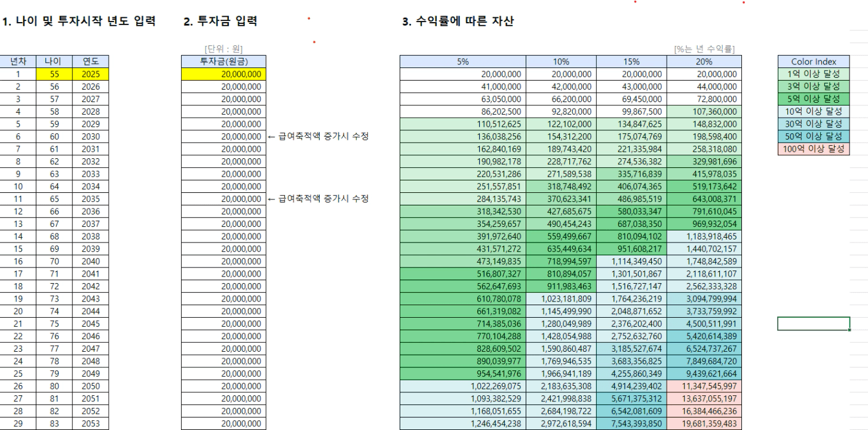Click the cell showing 2,048,871,652
This screenshot has width=868, height=430.
point(631,311)
